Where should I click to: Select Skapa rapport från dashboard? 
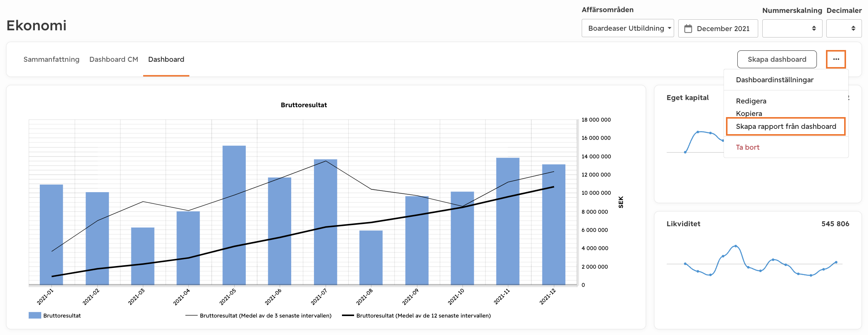click(786, 126)
